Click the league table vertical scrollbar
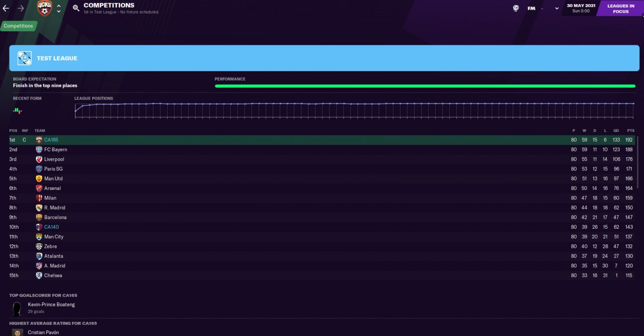 (x=637, y=161)
